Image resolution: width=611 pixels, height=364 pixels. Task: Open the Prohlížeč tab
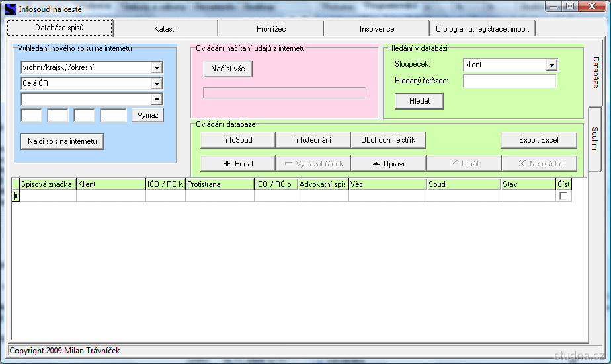tap(270, 29)
